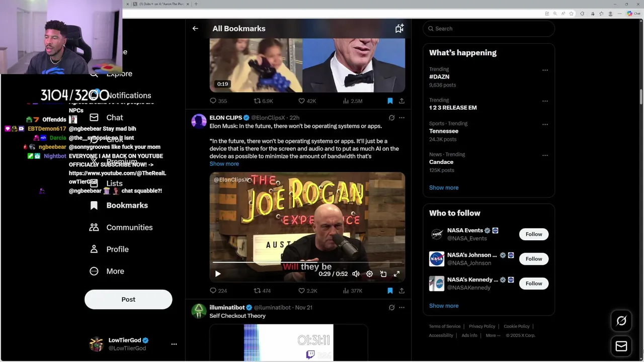Show more trends under What's happening

tap(444, 188)
